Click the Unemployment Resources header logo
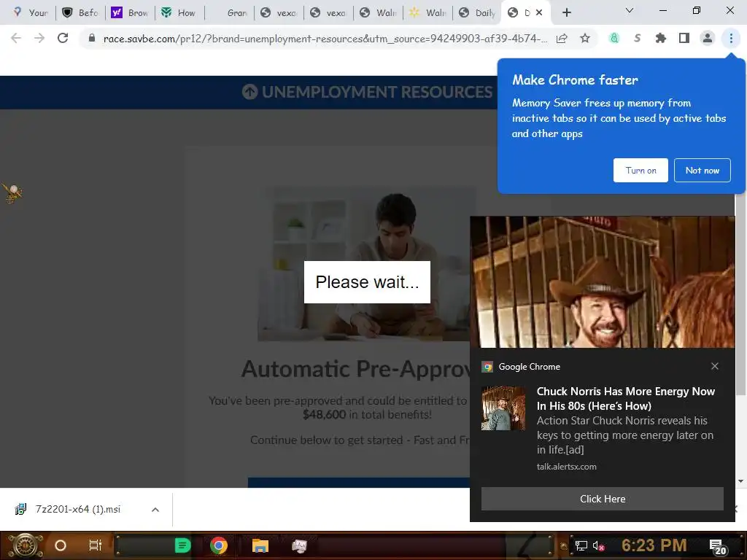The image size is (747, 560). tap(367, 92)
